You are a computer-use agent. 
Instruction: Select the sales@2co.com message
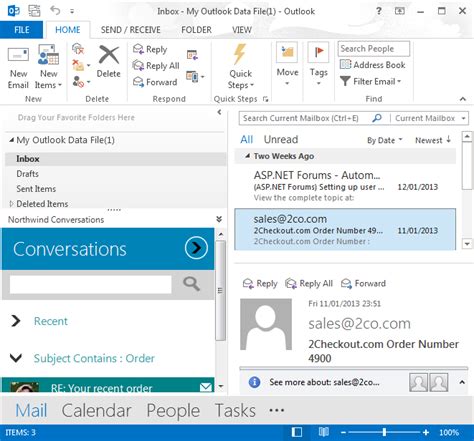point(345,229)
